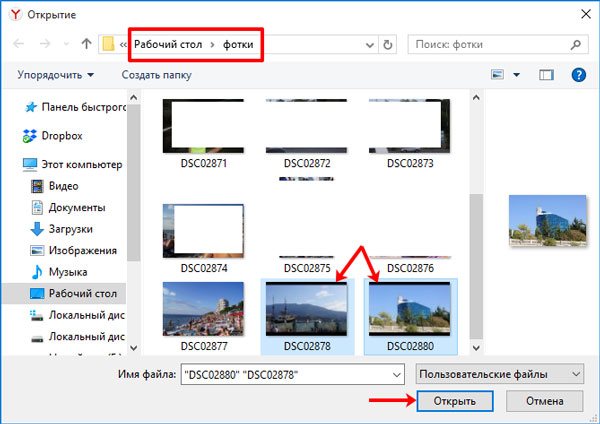Click file list scroll down arrow

pyautogui.click(x=476, y=348)
